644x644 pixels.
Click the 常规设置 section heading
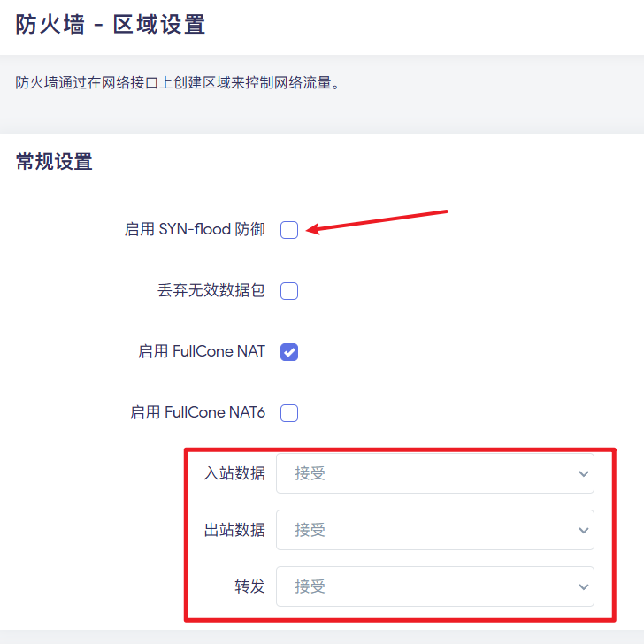54,161
